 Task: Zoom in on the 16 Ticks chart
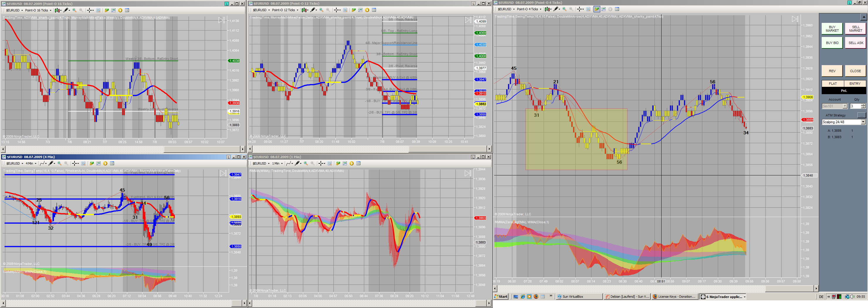(x=74, y=10)
